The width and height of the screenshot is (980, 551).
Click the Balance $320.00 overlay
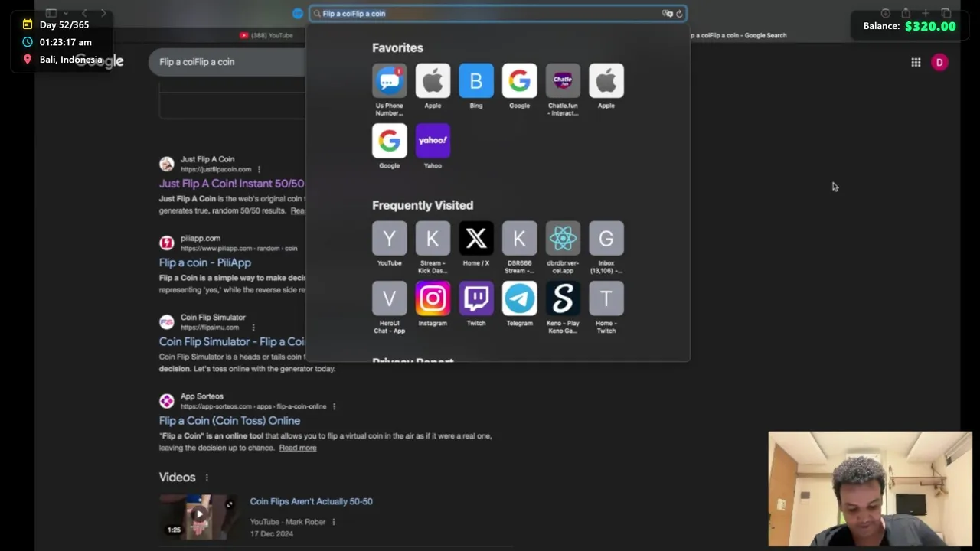[910, 26]
